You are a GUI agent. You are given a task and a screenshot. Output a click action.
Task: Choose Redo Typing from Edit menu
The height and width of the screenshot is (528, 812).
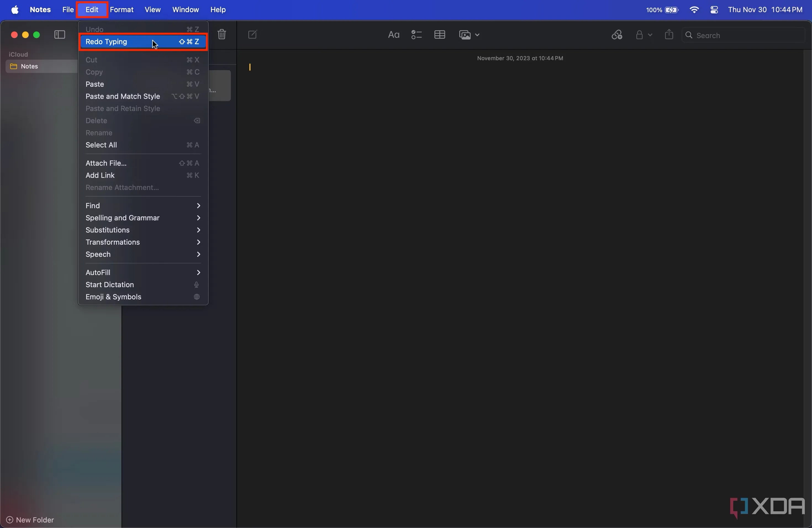(x=143, y=42)
